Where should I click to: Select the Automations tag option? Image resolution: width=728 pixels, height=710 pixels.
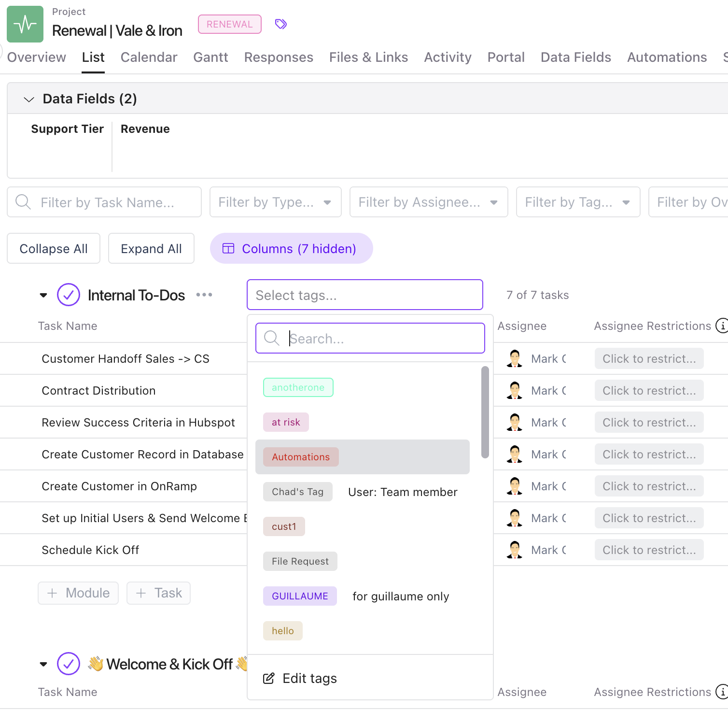(x=301, y=457)
